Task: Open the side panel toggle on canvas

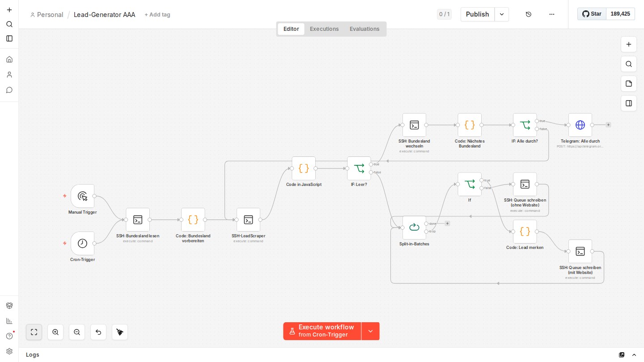Action: 629,103
